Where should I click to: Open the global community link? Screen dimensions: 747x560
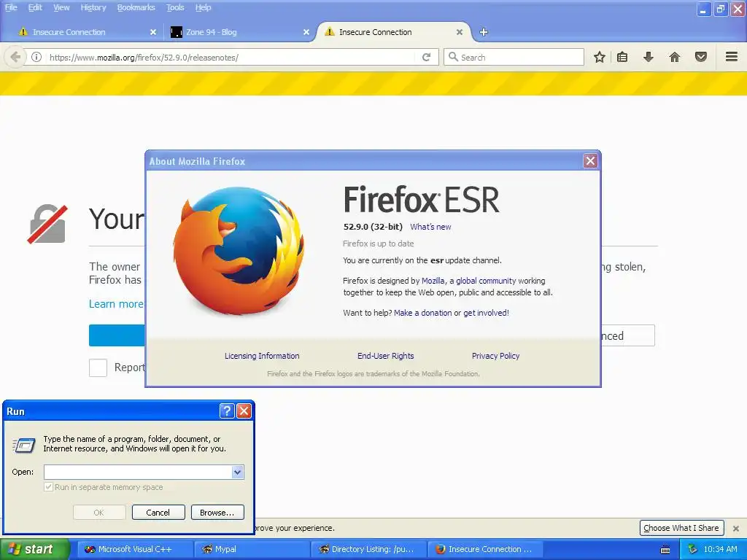(x=486, y=281)
